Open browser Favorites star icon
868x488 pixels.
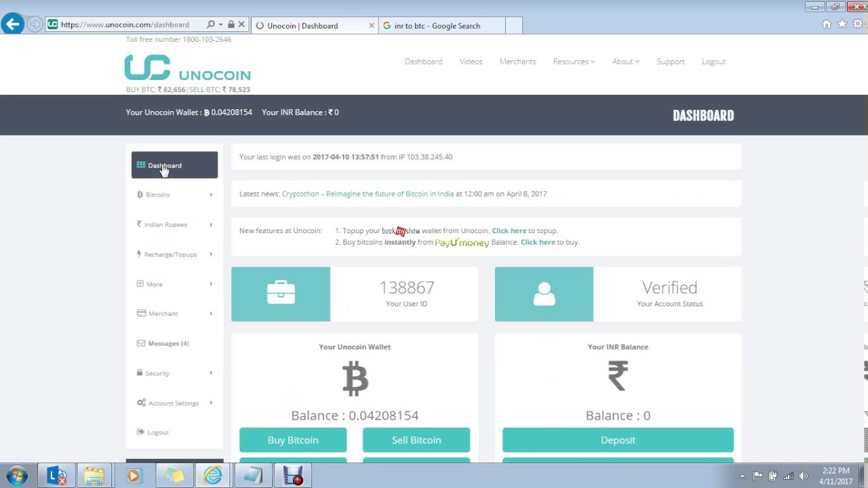pos(842,24)
